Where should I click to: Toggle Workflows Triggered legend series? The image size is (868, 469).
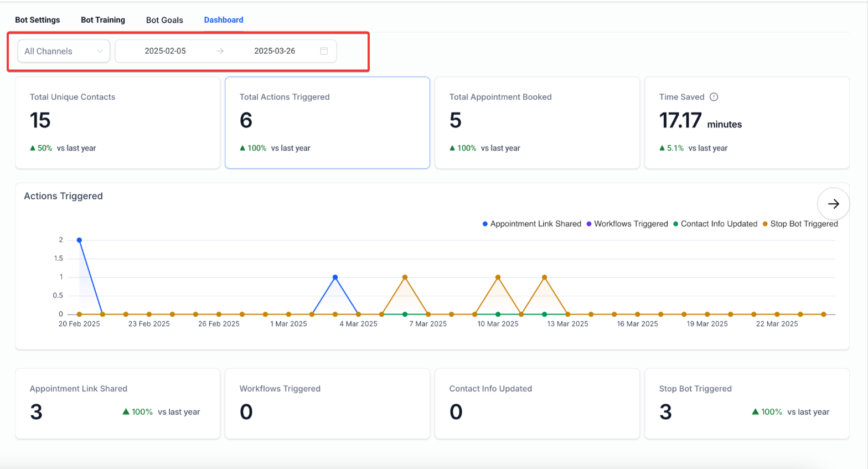coord(627,224)
